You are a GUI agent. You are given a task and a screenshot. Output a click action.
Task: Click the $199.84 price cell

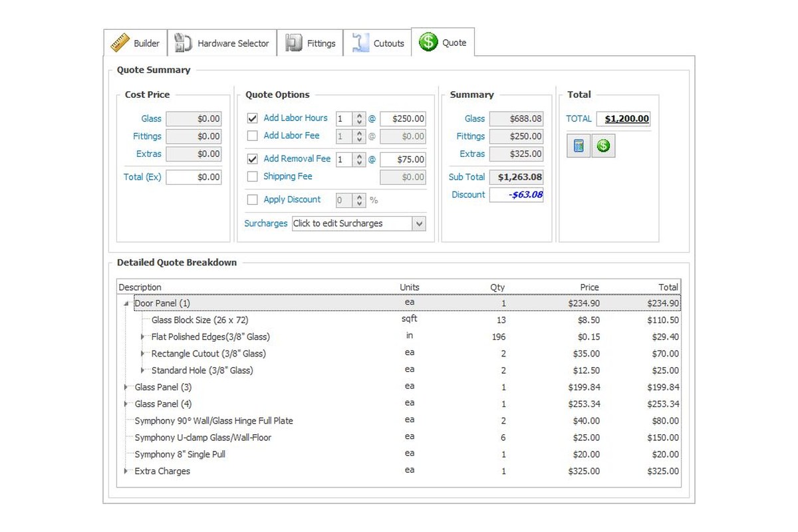pos(584,387)
